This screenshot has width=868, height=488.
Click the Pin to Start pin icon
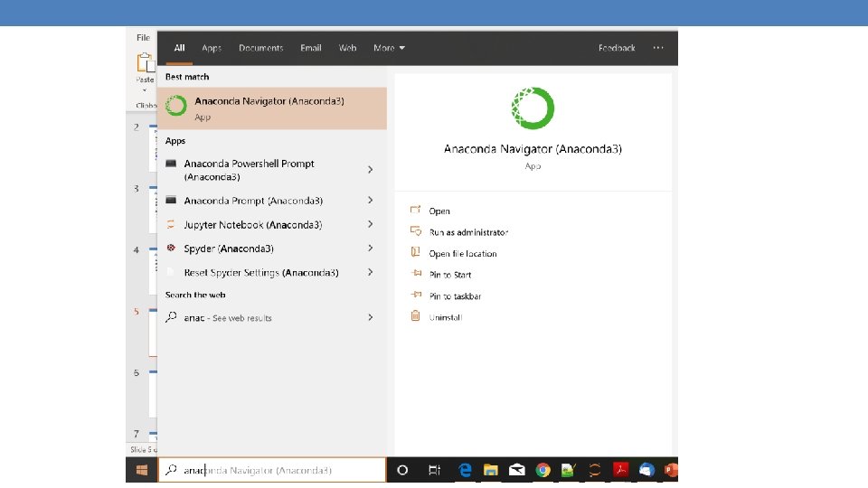click(x=416, y=273)
